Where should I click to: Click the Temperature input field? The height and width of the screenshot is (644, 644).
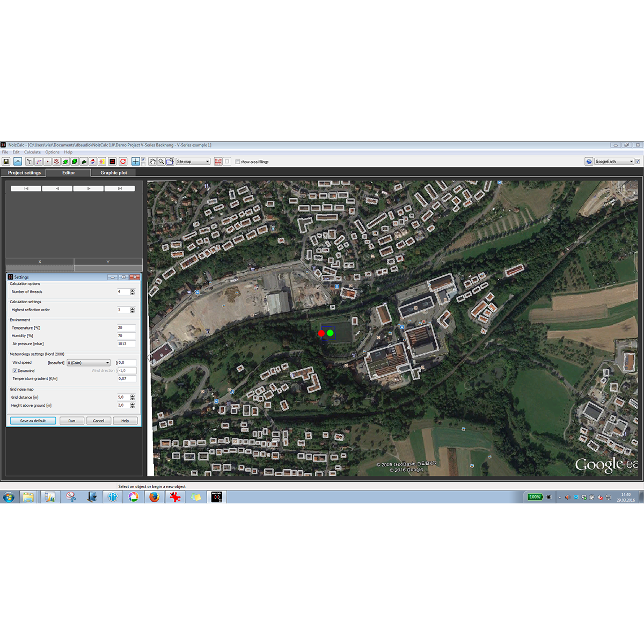point(126,328)
